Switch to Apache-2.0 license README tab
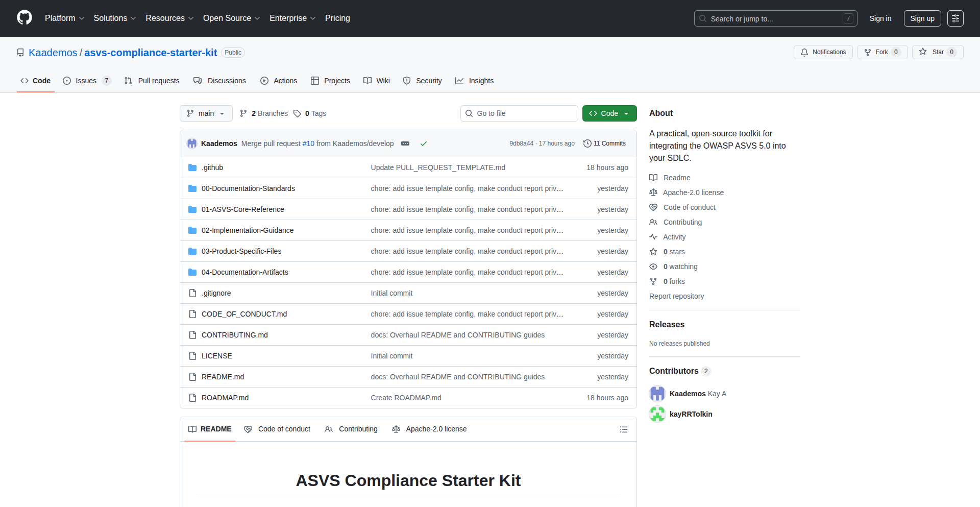Screen dimensions: 980x507 pyautogui.click(x=429, y=429)
